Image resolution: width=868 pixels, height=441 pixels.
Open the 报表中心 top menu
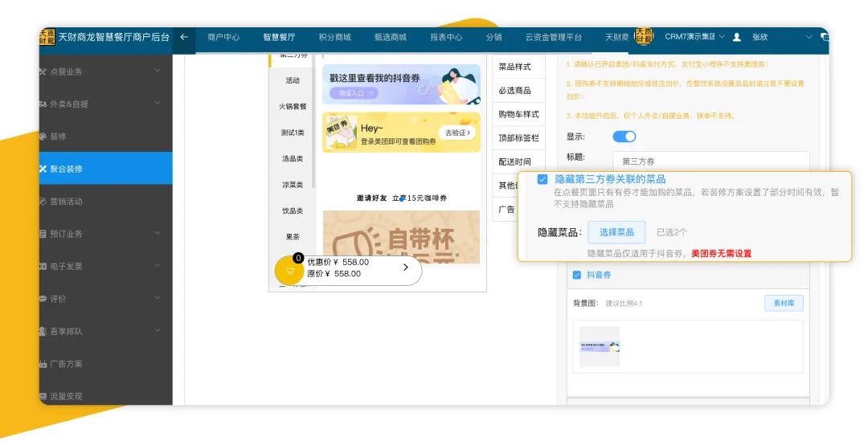point(446,37)
